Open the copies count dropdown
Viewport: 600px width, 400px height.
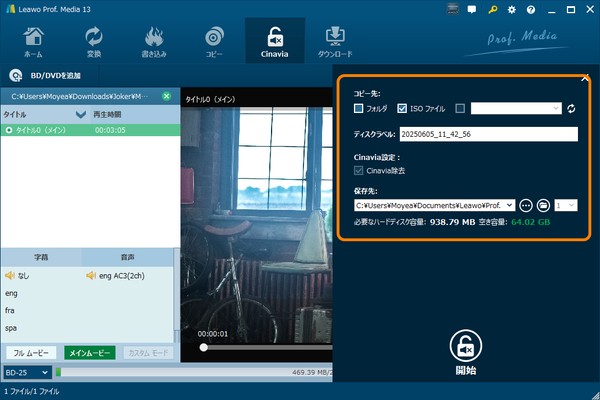point(566,206)
